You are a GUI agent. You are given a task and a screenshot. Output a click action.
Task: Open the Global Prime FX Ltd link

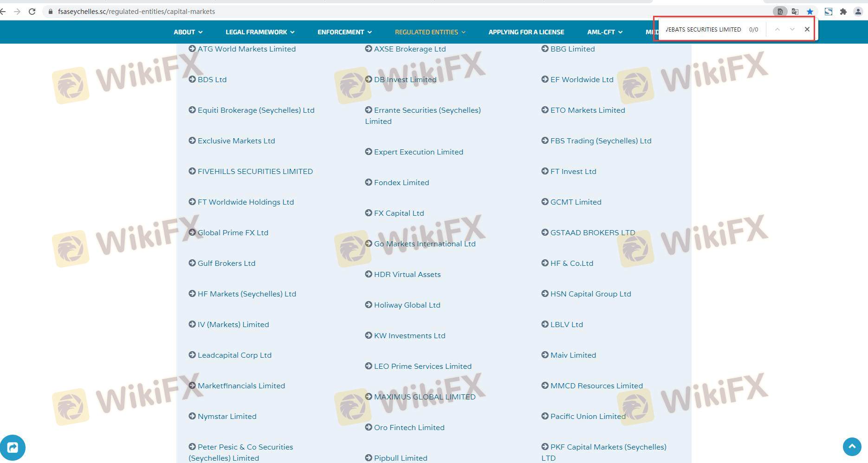[x=233, y=232]
